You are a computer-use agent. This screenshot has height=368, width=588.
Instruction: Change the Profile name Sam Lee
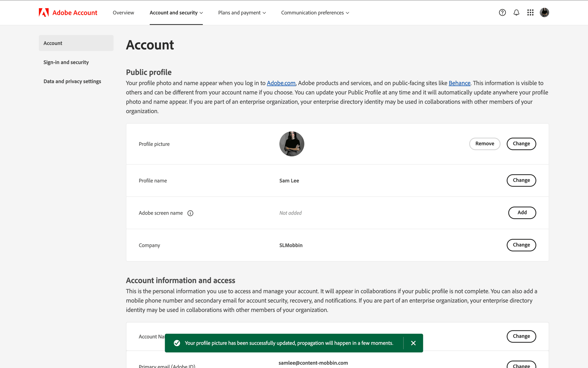(521, 180)
